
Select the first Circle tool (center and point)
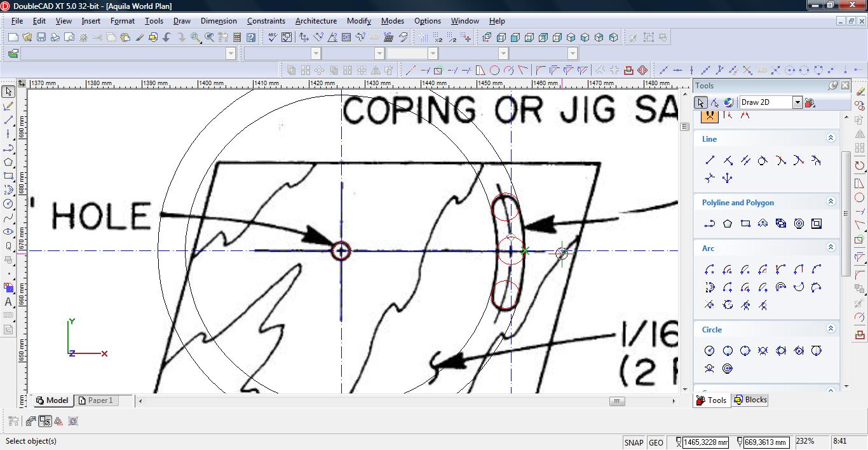tap(710, 350)
